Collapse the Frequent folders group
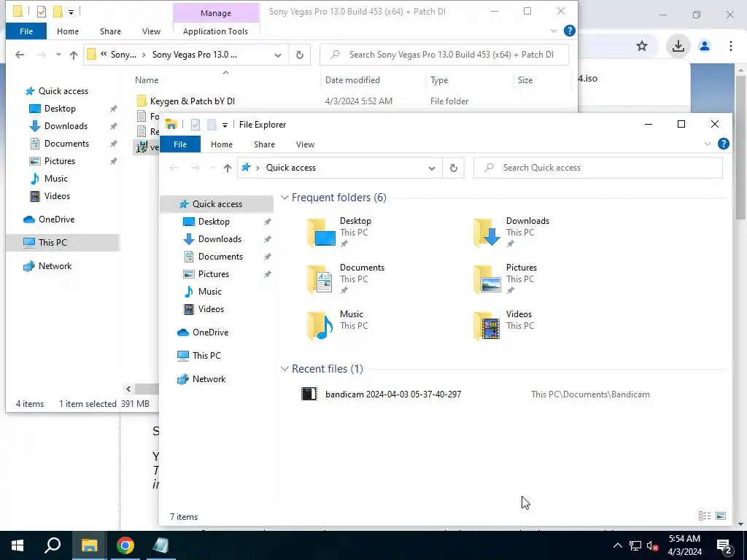This screenshot has width=747, height=560. (x=285, y=197)
